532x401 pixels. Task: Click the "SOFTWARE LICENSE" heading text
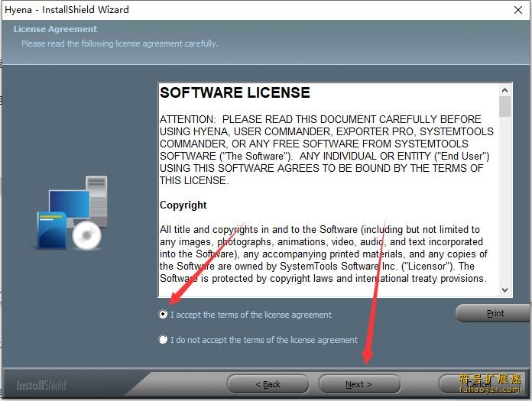235,93
